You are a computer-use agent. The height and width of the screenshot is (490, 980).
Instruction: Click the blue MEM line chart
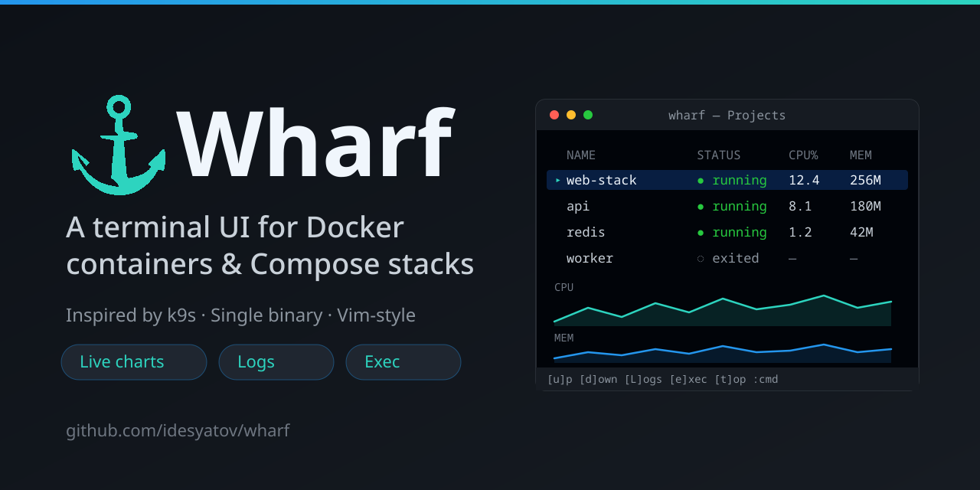tap(723, 354)
